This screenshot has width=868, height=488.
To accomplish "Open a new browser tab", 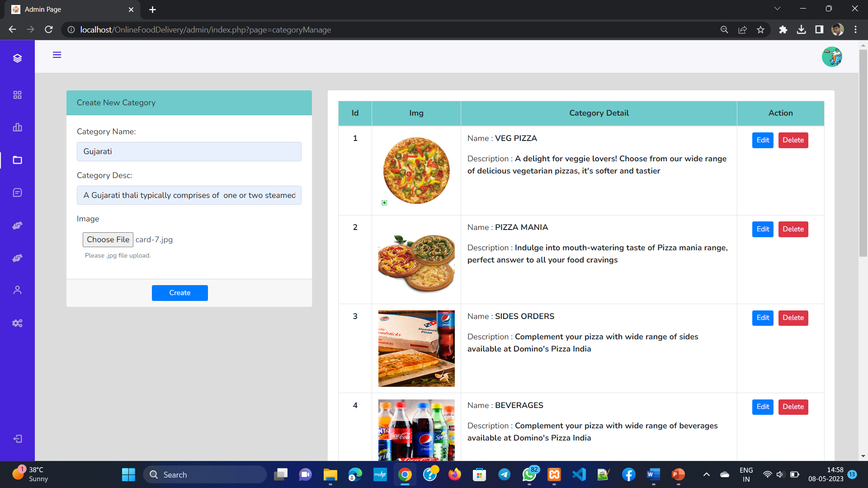I will coord(152,9).
